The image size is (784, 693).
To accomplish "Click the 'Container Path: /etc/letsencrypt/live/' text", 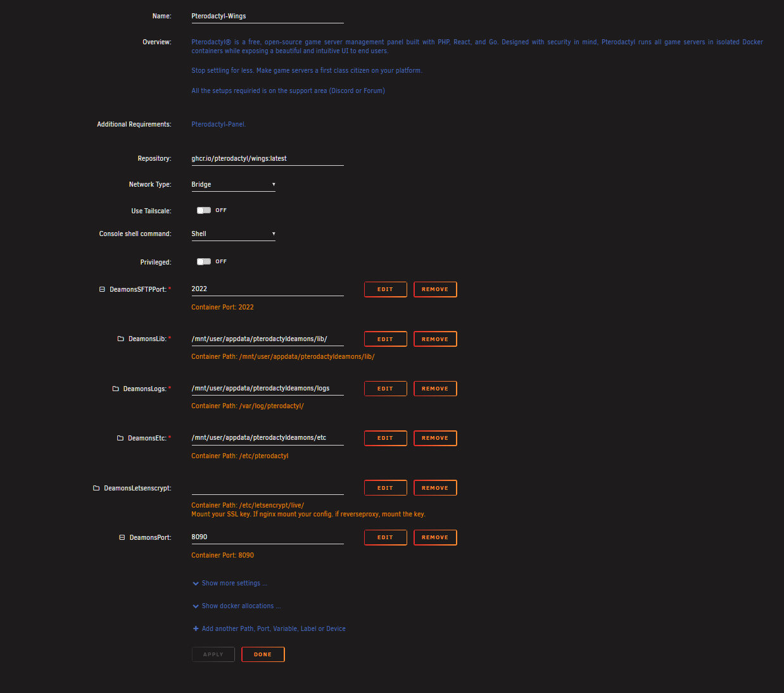I will pos(248,505).
